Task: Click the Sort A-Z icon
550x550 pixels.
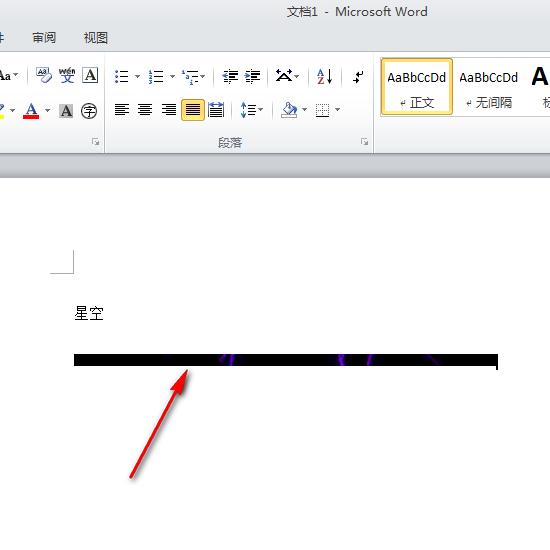Action: click(x=324, y=76)
